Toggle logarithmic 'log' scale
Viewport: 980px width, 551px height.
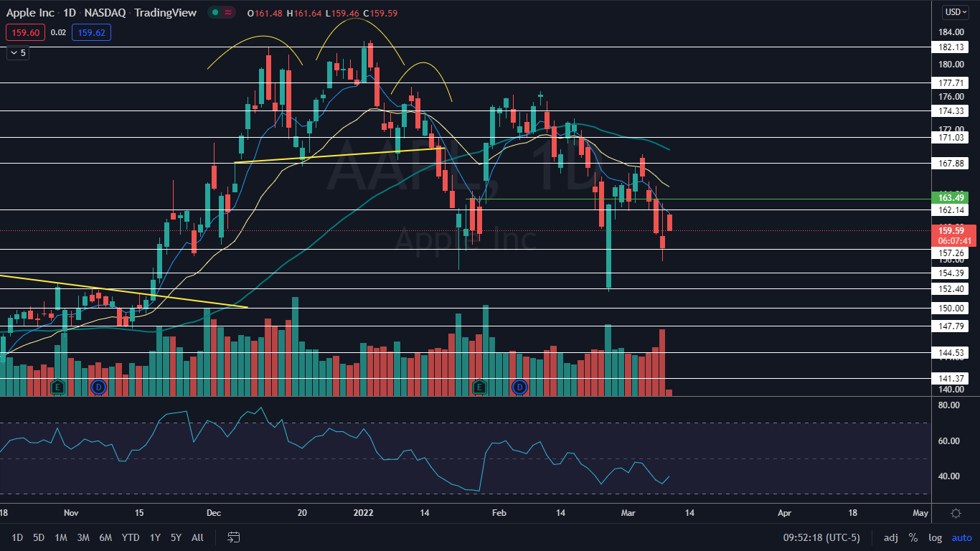pyautogui.click(x=935, y=537)
